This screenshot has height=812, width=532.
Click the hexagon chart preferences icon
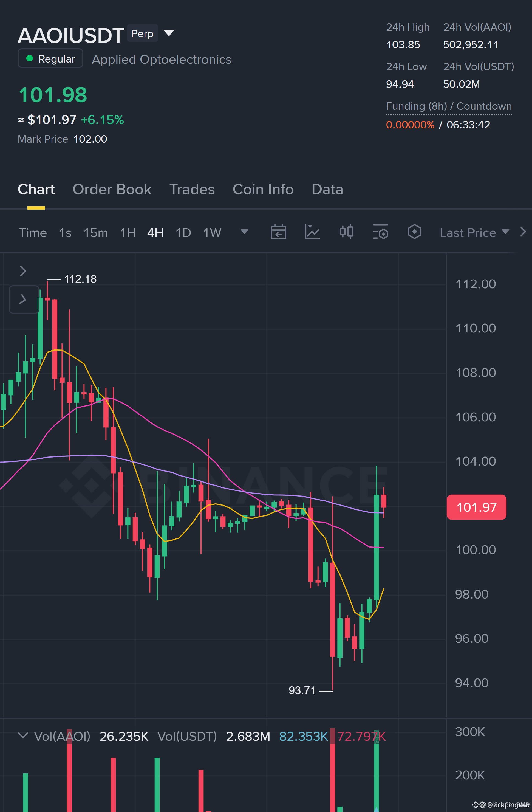(414, 232)
